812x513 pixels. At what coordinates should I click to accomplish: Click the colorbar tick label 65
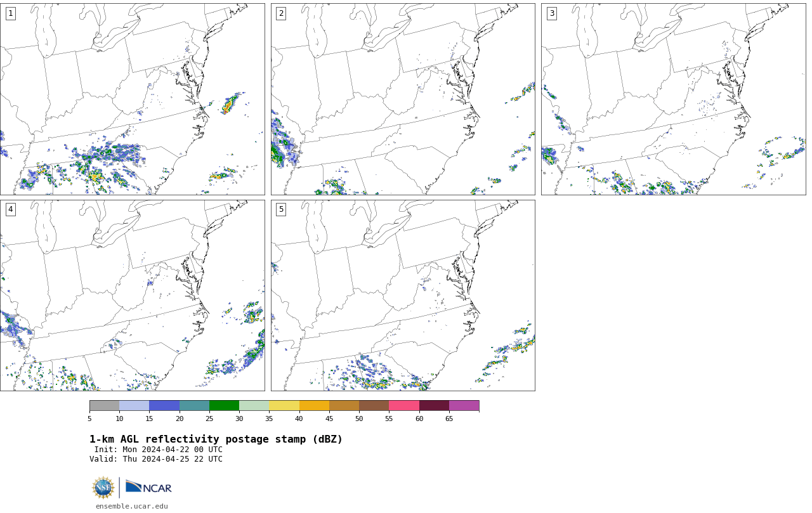(449, 419)
